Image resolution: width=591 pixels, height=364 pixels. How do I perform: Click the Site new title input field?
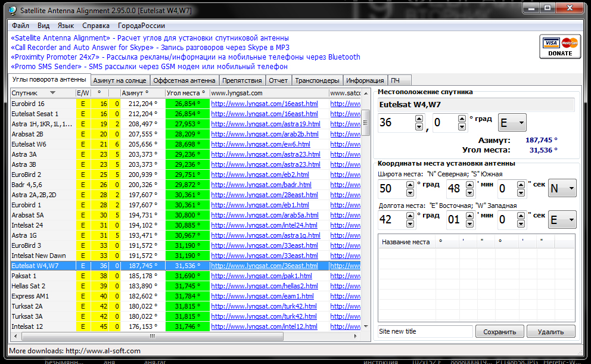point(425,332)
